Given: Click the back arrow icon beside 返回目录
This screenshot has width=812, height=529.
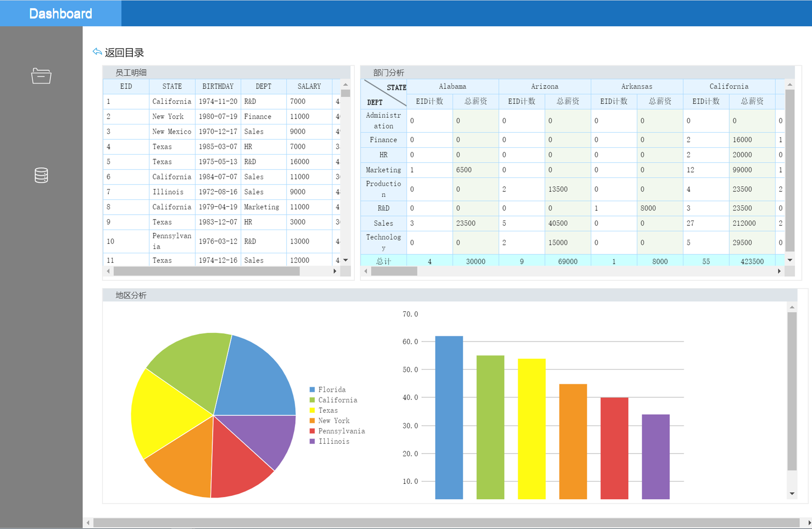Looking at the screenshot, I should tap(97, 52).
